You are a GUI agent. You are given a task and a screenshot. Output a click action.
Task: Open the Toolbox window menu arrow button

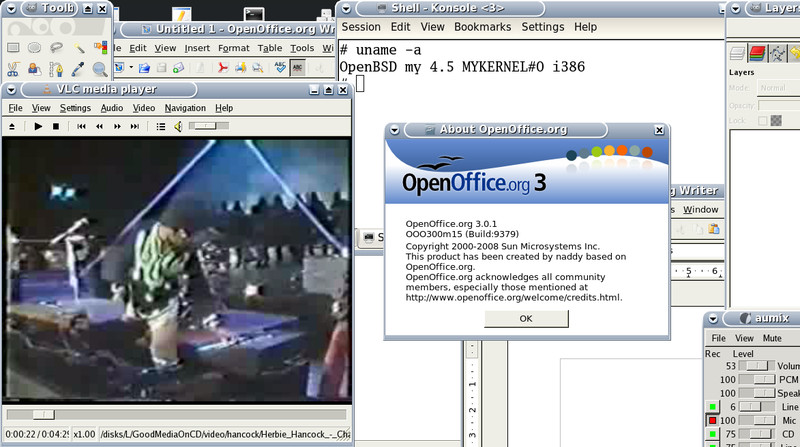11,9
